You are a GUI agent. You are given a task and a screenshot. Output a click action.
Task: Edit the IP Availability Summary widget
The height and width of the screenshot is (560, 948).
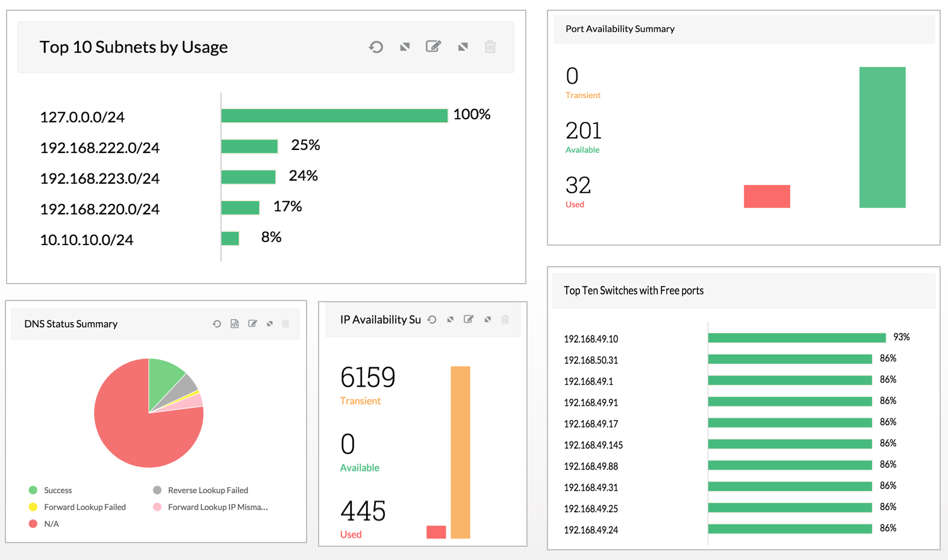point(469,319)
